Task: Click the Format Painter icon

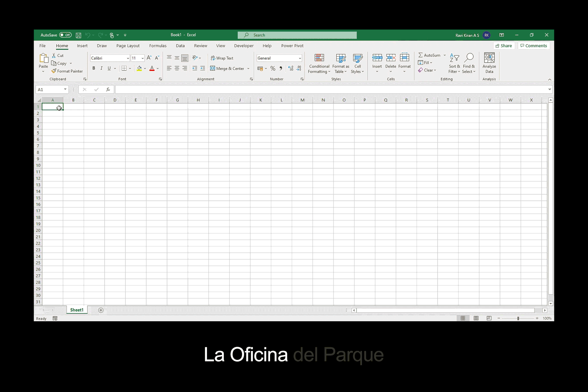Action: [x=55, y=71]
